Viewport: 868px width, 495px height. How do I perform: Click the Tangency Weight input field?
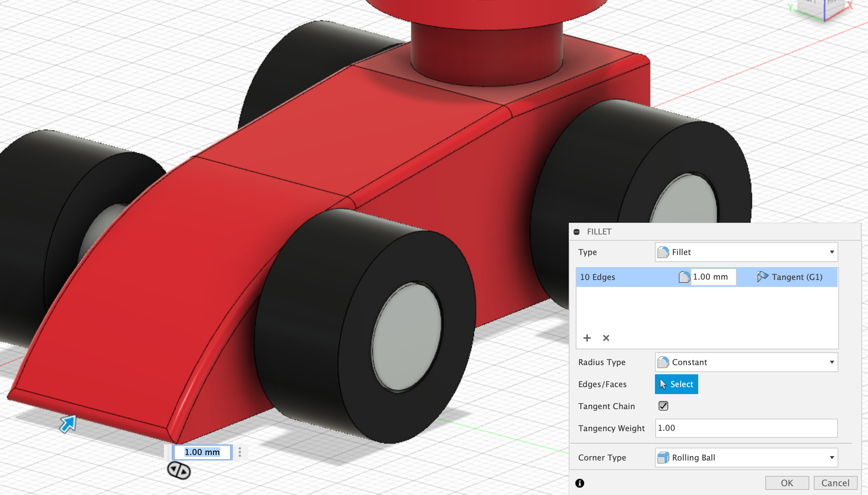pos(746,428)
